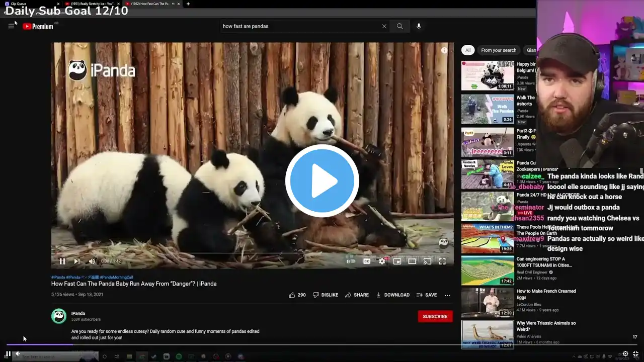Click the red SUBSCRIBE button

coord(435,316)
